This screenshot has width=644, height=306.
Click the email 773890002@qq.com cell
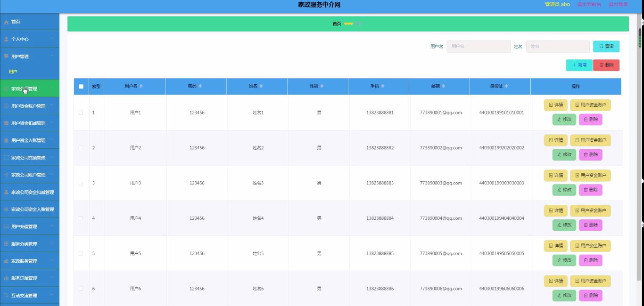click(x=441, y=148)
